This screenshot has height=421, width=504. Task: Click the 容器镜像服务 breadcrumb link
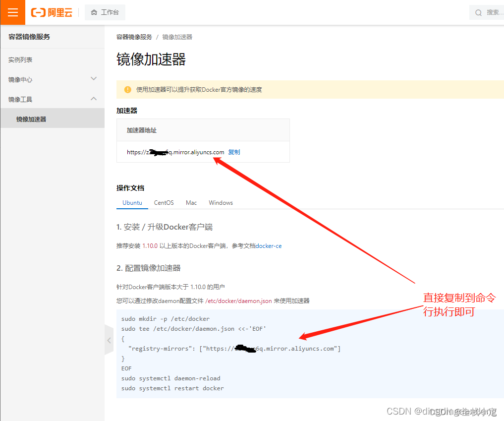pos(134,37)
